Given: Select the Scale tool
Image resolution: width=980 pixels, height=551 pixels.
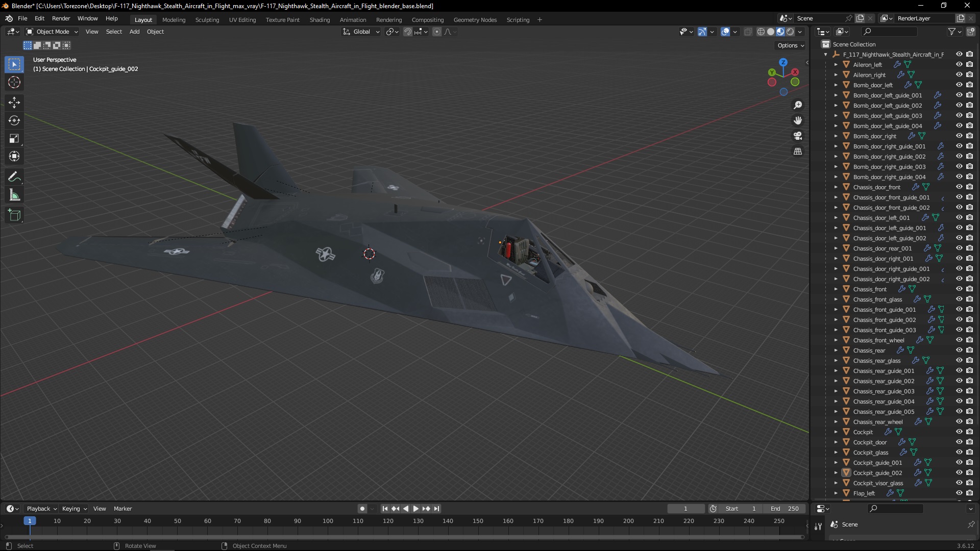Looking at the screenshot, I should [x=14, y=138].
